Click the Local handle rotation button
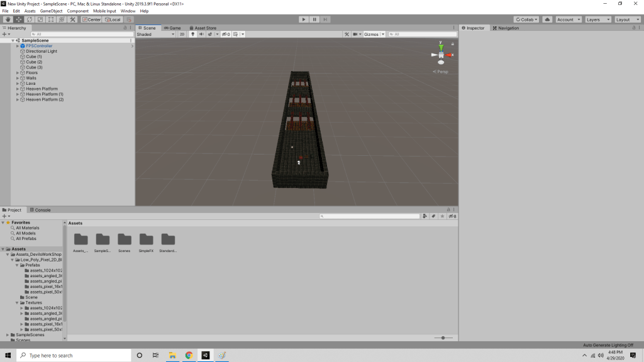Screen dimensions: 644x362 pyautogui.click(x=113, y=19)
